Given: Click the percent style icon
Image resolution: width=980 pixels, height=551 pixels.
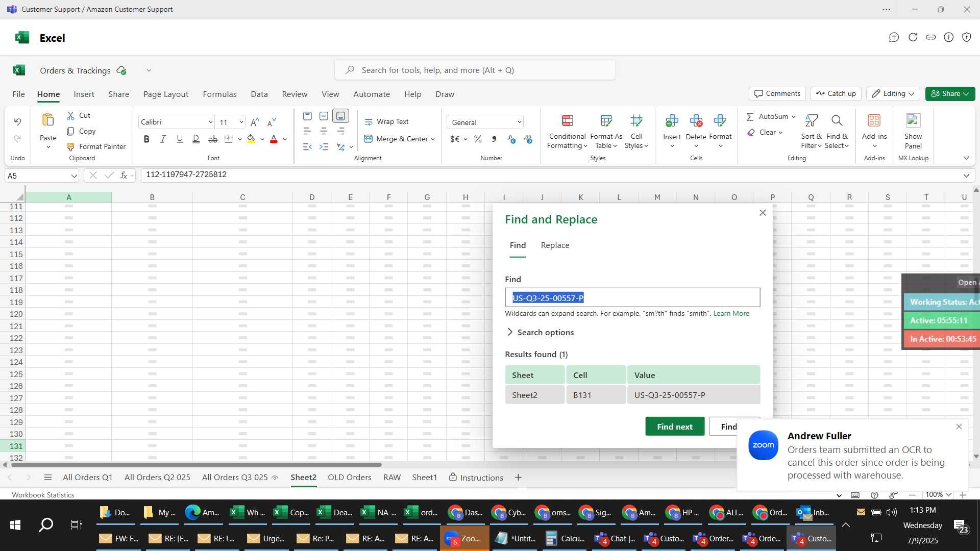Looking at the screenshot, I should tap(478, 139).
